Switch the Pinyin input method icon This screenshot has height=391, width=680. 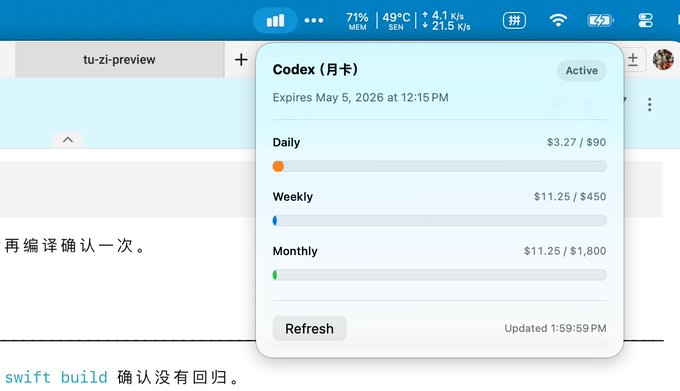click(x=514, y=20)
